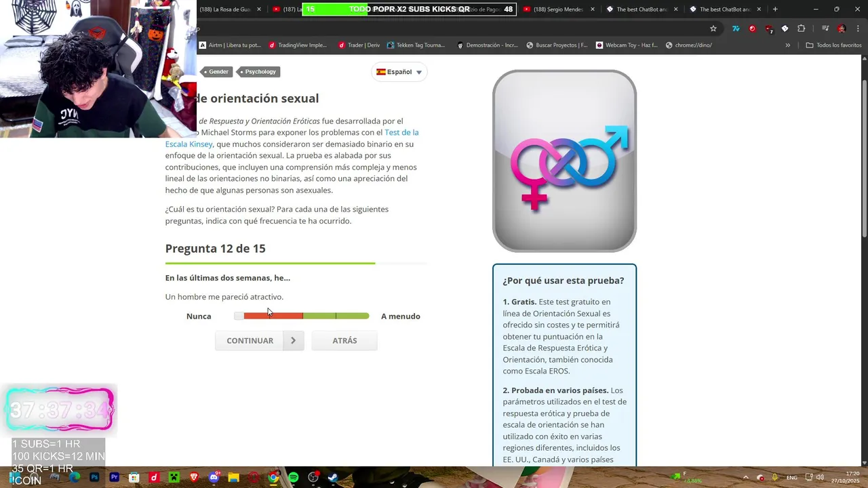The width and height of the screenshot is (868, 488).
Task: Click the ¿Por qué usar esta prueba? heading
Action: (x=564, y=281)
